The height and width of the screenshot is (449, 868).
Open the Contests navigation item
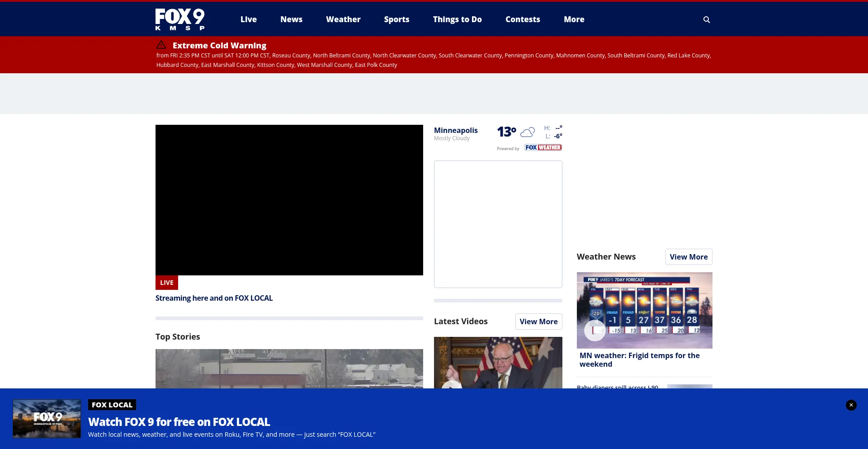(523, 19)
